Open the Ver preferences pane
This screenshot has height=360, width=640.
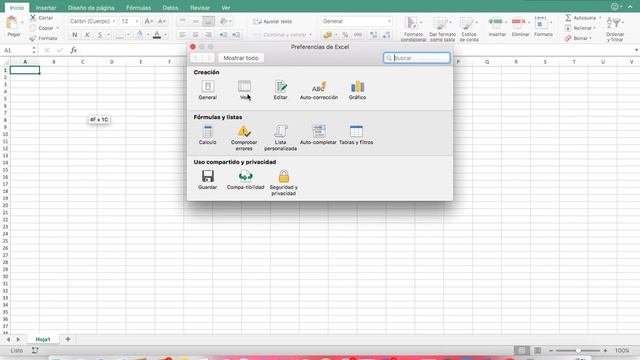tap(244, 90)
